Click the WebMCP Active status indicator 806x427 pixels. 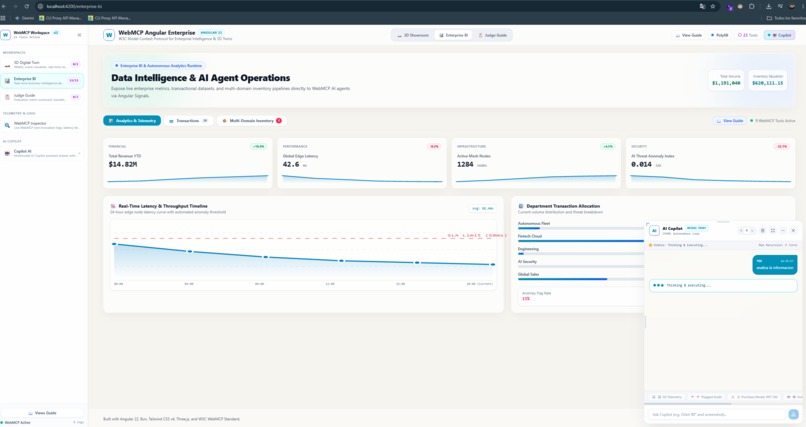15,423
